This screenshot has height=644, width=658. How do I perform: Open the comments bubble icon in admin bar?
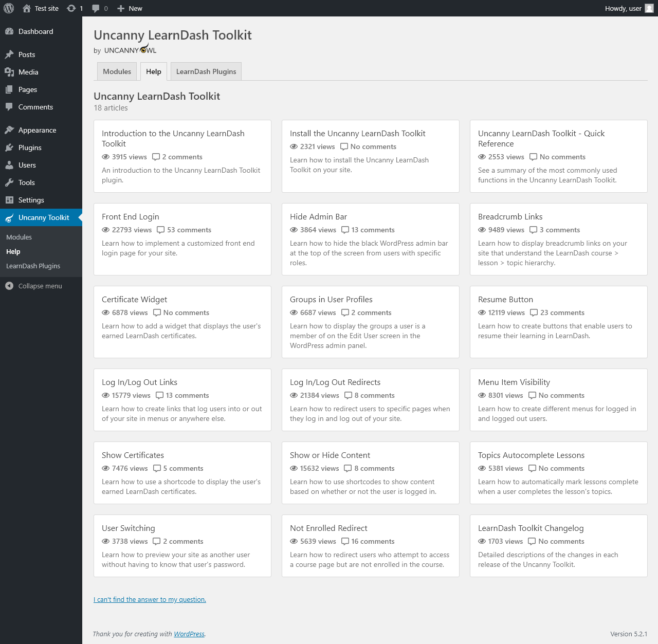pyautogui.click(x=96, y=8)
